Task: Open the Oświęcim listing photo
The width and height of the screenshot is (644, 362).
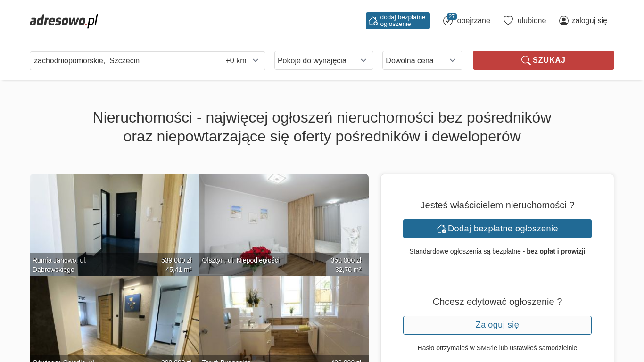Action: [115, 319]
